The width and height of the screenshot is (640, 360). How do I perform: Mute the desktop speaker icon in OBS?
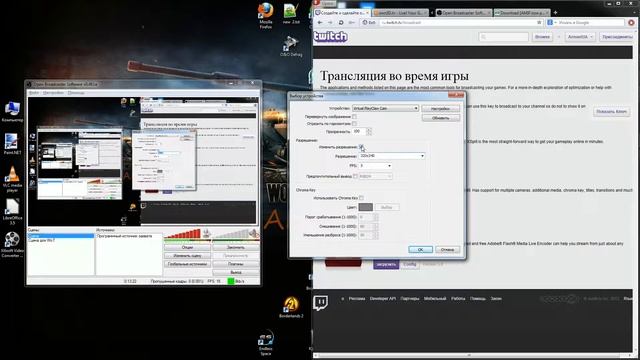tap(254, 233)
